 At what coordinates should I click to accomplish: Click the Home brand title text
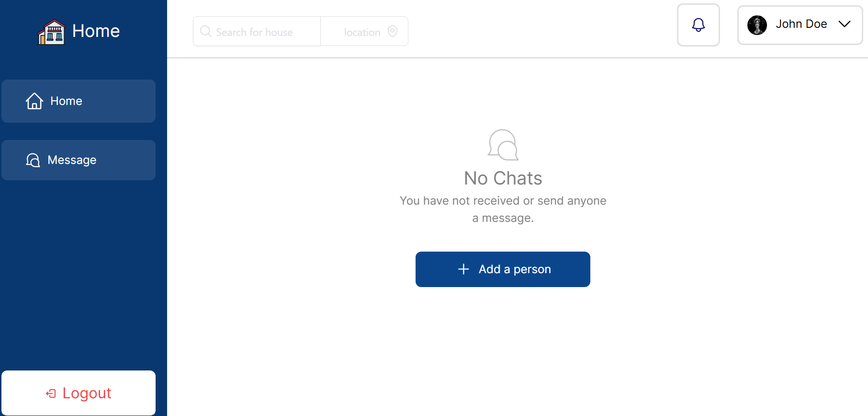tap(96, 31)
